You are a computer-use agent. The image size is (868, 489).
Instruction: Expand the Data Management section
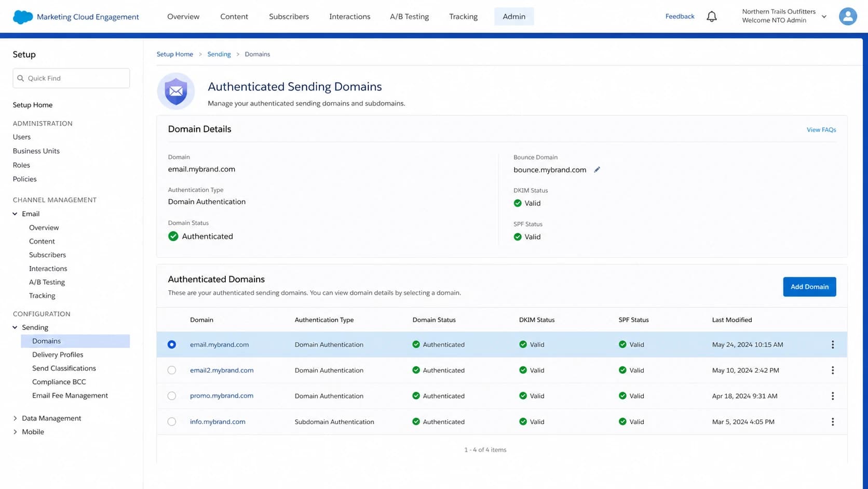[x=15, y=418]
